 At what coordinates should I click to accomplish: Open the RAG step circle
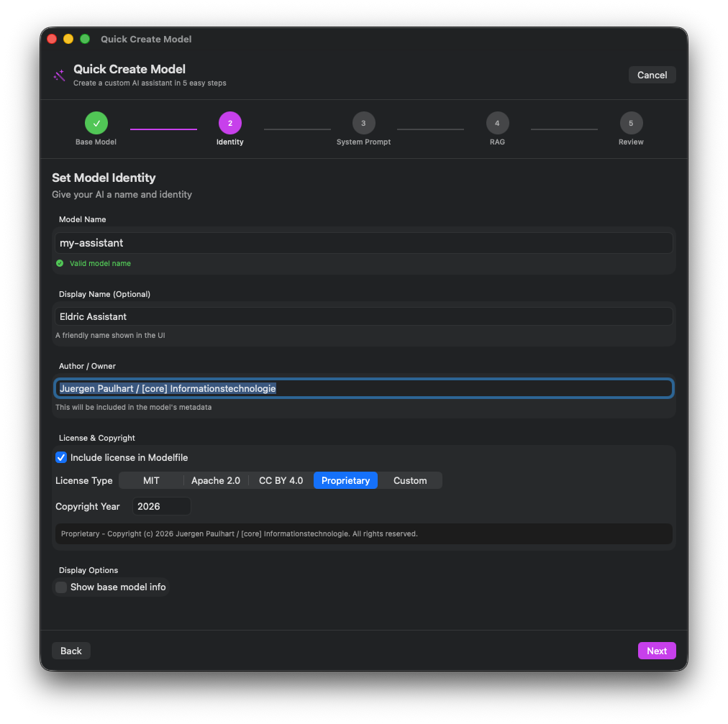[x=497, y=123]
